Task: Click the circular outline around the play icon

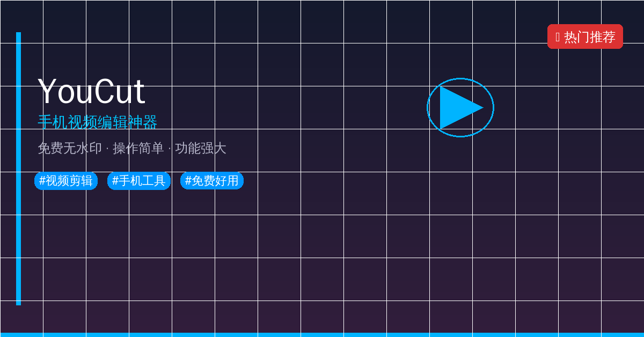Action: tap(460, 107)
